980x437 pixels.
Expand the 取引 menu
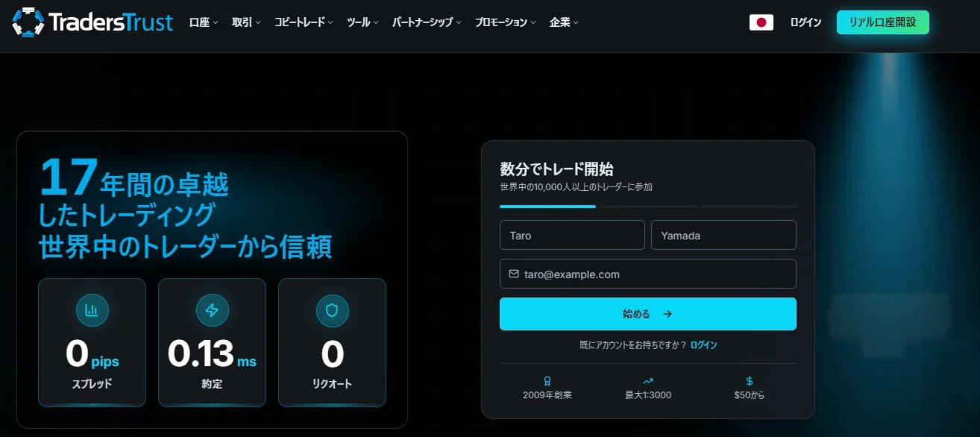(246, 22)
